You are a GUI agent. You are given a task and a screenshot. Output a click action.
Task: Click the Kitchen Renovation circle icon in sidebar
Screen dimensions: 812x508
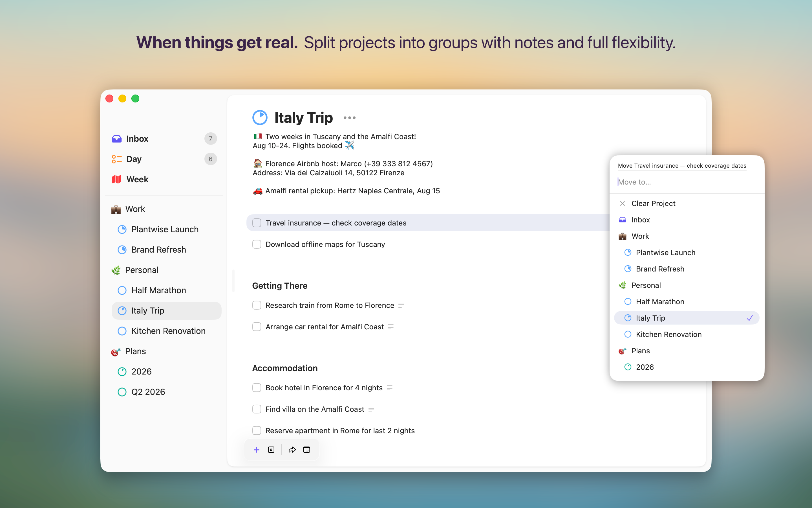point(122,331)
